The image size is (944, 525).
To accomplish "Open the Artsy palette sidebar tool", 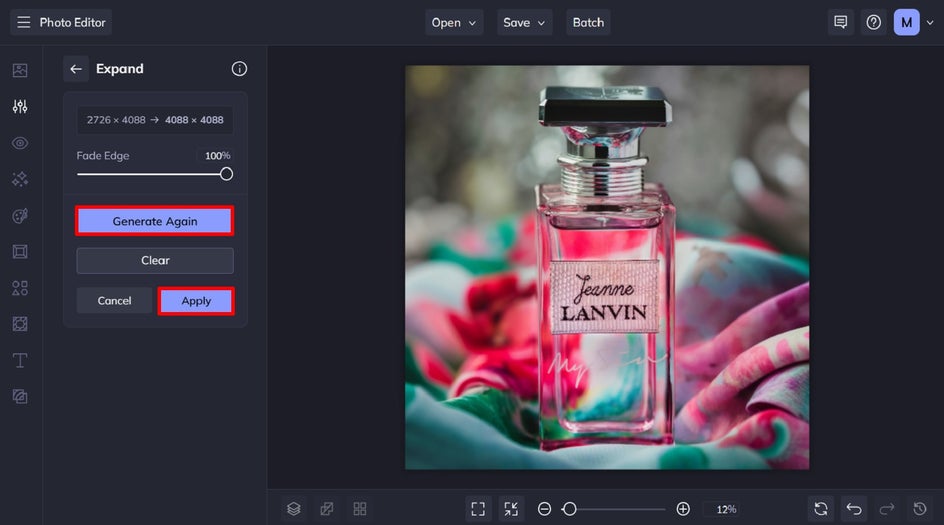I will [20, 216].
